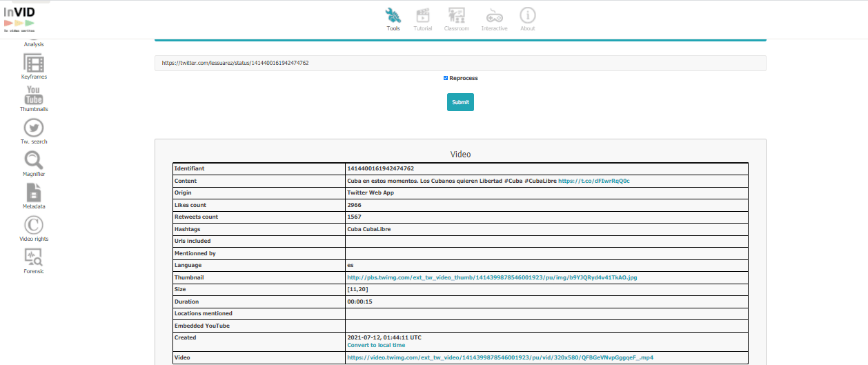The width and height of the screenshot is (868, 365).
Task: Switch to the Tools tab
Action: [x=393, y=19]
